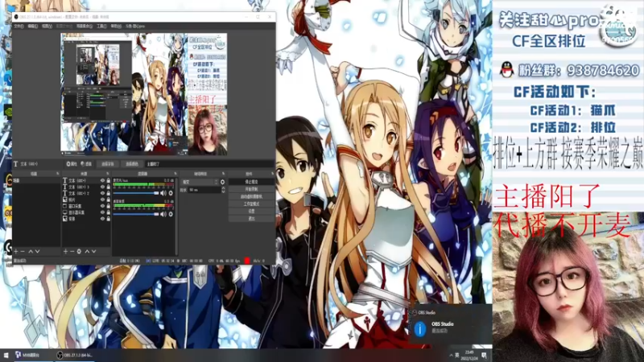This screenshot has height=362, width=644.
Task: Open the Edit (编辑) menu in OBS
Action: click(x=33, y=26)
